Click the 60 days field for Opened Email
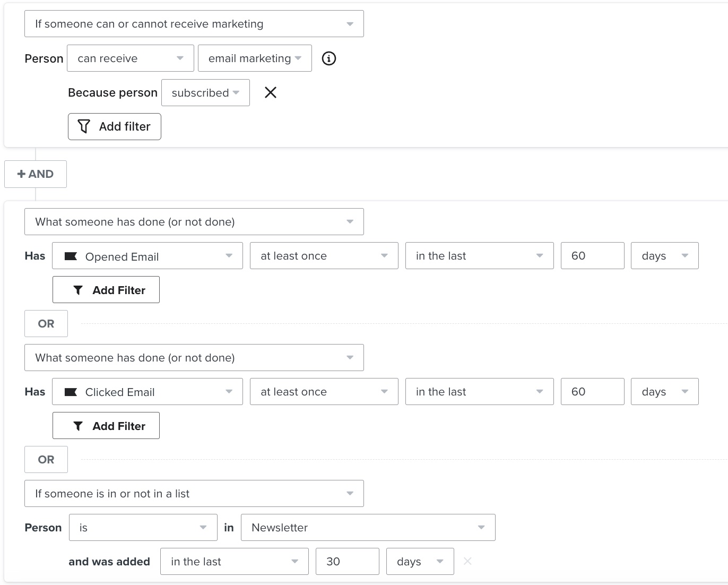The height and width of the screenshot is (585, 728). pos(592,256)
